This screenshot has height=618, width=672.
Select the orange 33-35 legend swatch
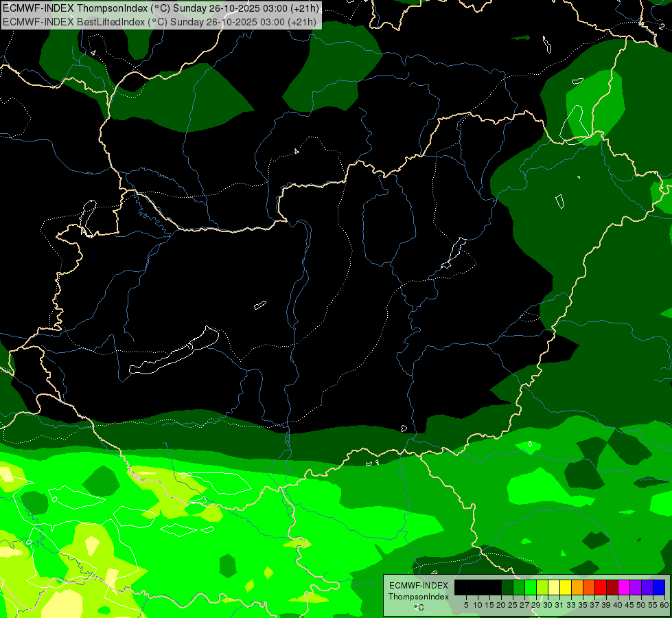577,587
